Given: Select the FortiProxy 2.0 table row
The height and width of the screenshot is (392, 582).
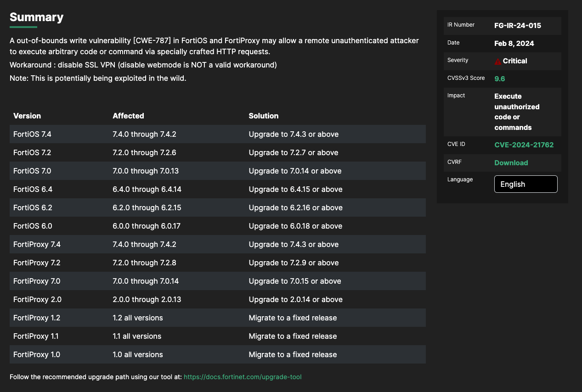Looking at the screenshot, I should (x=217, y=299).
